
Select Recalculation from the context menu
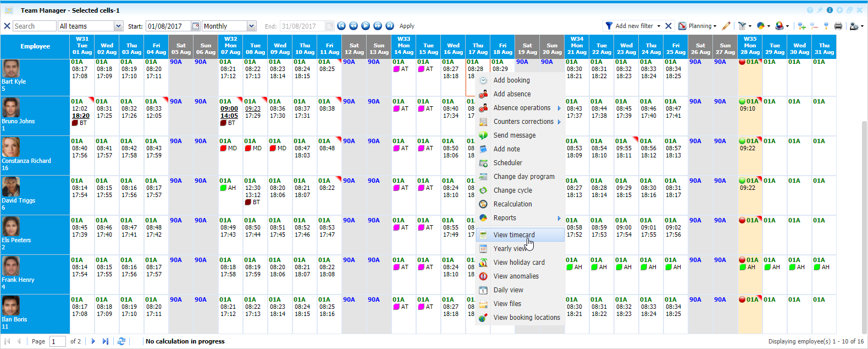pyautogui.click(x=512, y=204)
